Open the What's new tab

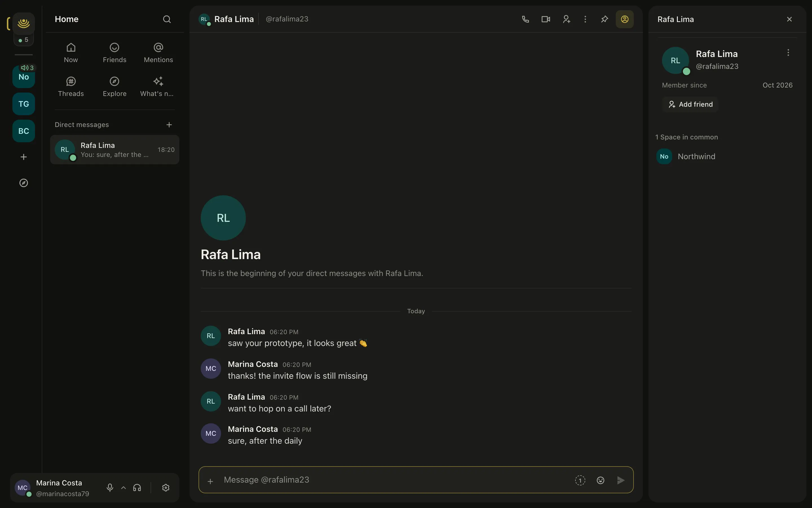[157, 87]
